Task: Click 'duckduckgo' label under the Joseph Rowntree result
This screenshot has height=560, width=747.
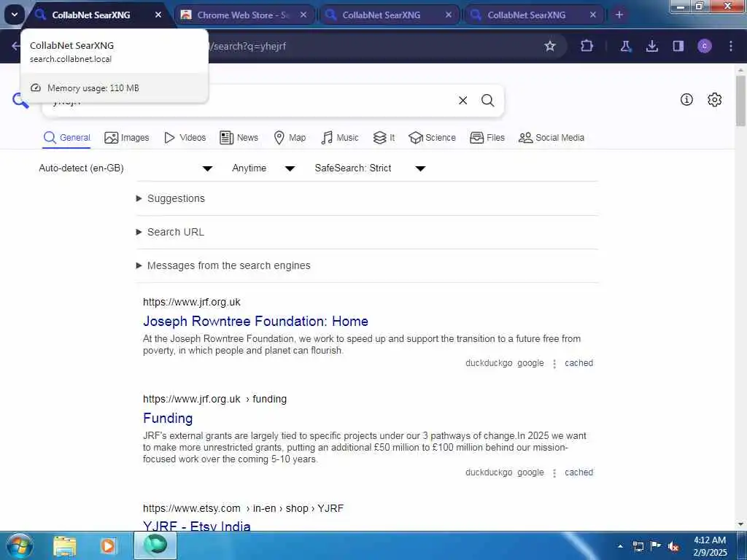Action: pos(489,363)
